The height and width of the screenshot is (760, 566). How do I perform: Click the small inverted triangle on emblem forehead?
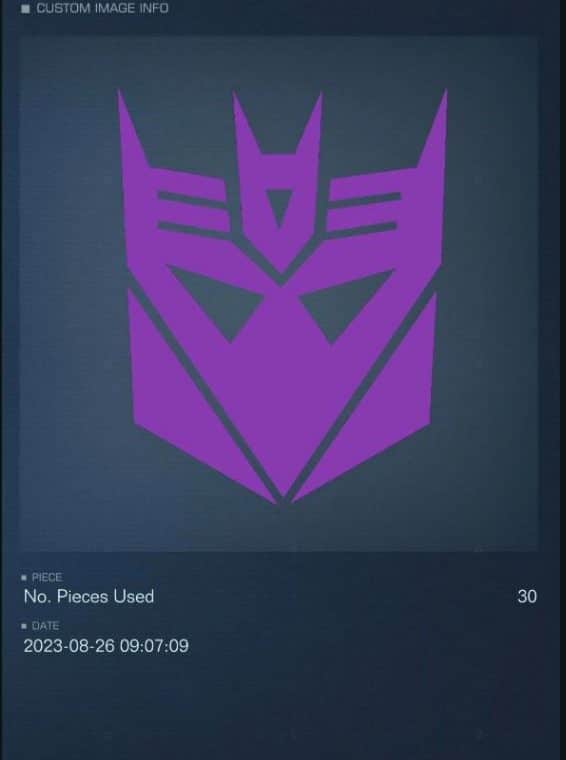(280, 207)
